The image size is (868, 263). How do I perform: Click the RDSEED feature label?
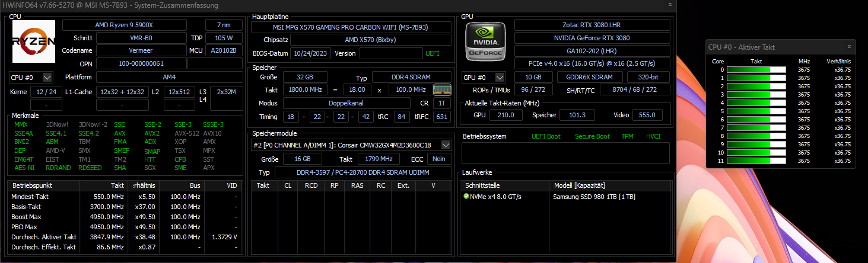point(90,168)
